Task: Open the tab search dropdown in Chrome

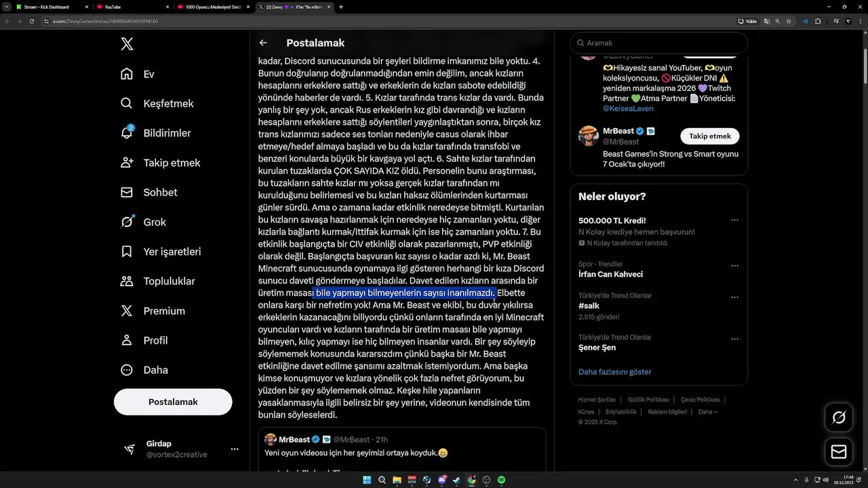Action: (7, 7)
